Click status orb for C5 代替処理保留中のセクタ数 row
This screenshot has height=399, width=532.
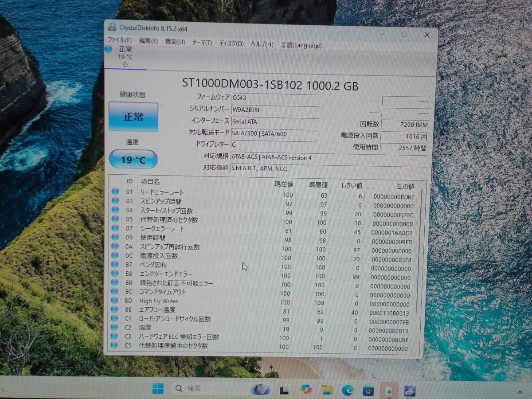(x=114, y=345)
